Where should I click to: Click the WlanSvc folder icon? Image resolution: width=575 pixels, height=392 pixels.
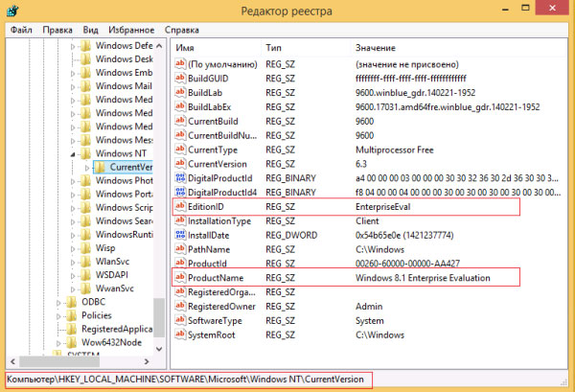click(x=85, y=262)
